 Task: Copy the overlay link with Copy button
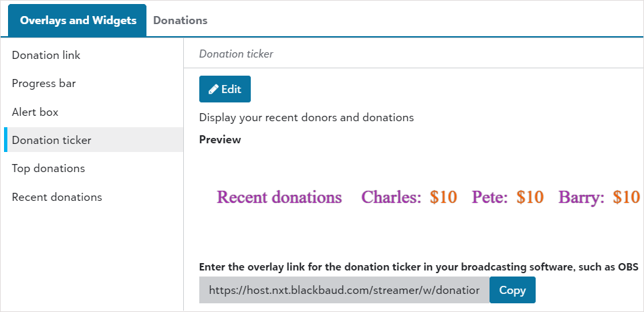click(x=512, y=290)
